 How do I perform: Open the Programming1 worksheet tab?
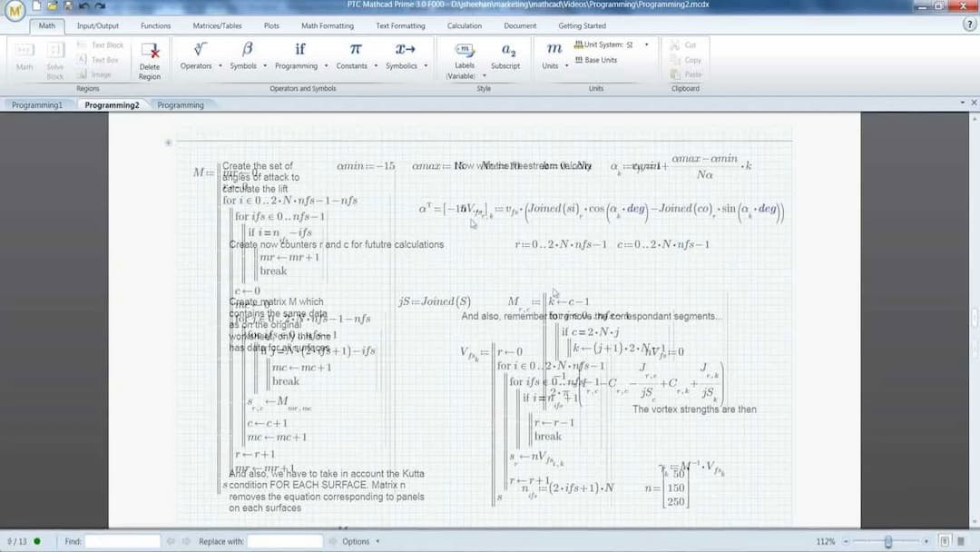pos(38,104)
